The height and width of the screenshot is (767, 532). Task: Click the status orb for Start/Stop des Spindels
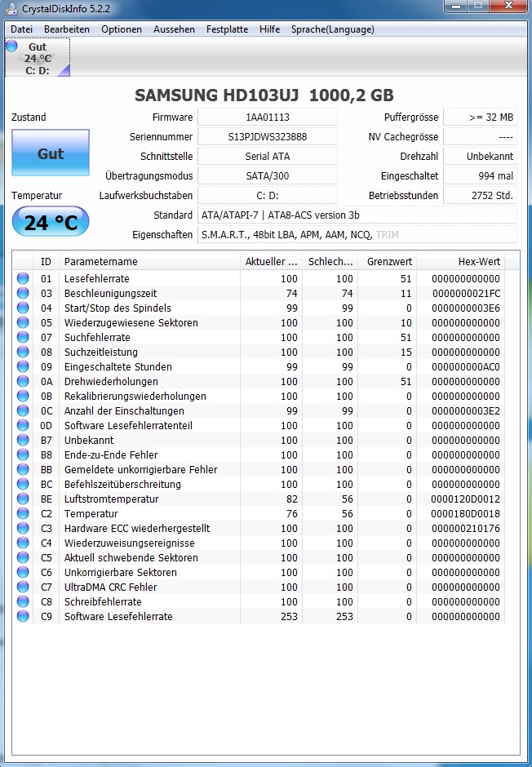23,308
